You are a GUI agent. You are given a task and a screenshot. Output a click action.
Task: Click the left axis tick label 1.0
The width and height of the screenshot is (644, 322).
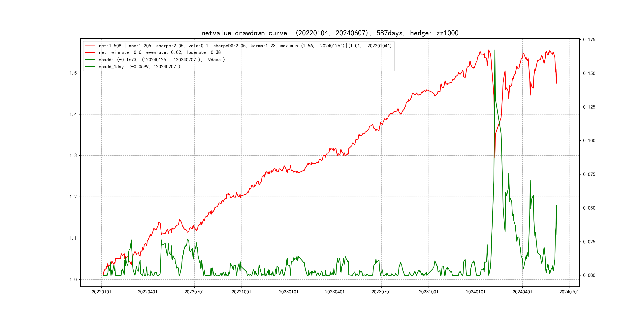pos(73,279)
